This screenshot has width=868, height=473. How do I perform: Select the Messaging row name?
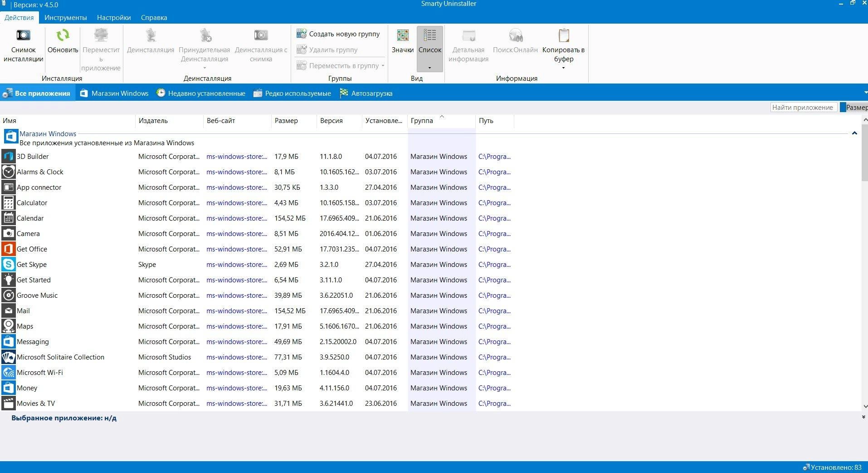33,342
